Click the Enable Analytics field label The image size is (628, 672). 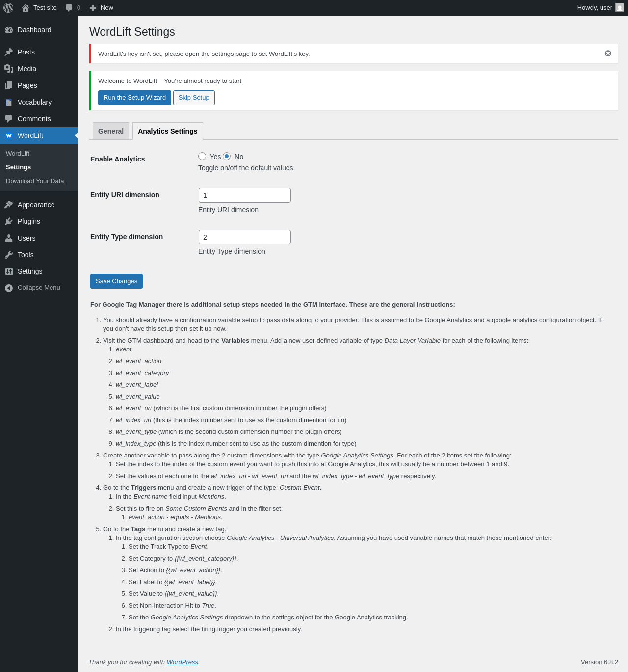coord(118,159)
